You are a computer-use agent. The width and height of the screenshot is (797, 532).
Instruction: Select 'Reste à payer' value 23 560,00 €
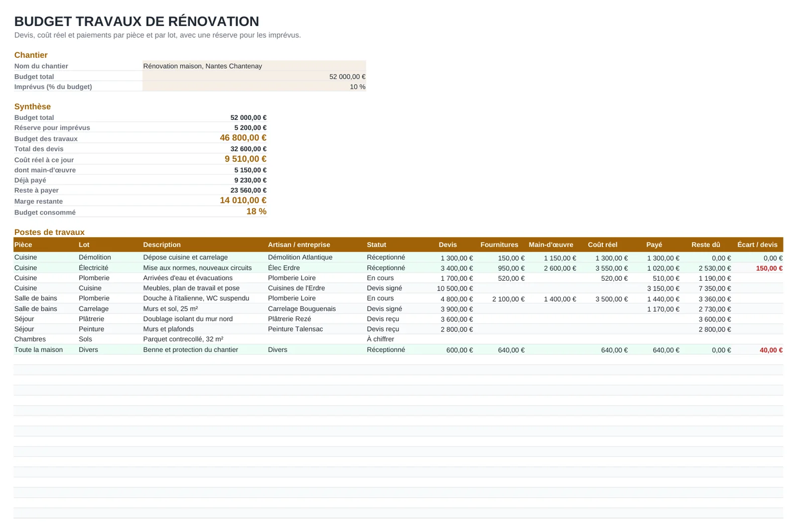click(x=248, y=190)
